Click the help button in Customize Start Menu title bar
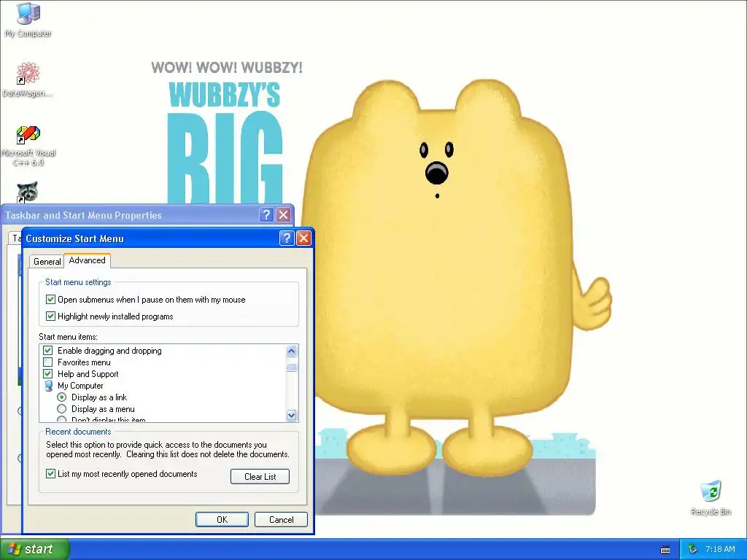 pos(286,238)
